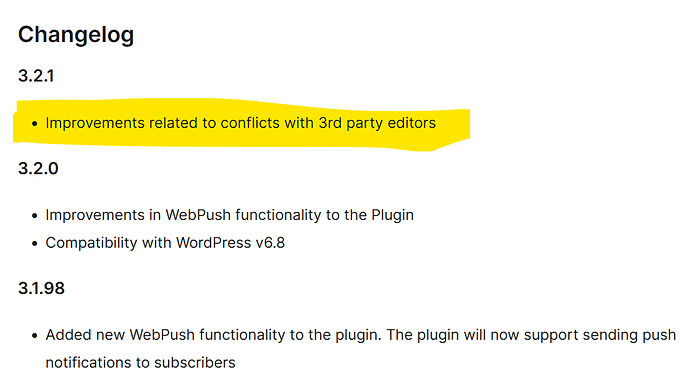Click the 'v6.8' version text
The height and width of the screenshot is (387, 690).
tap(270, 243)
